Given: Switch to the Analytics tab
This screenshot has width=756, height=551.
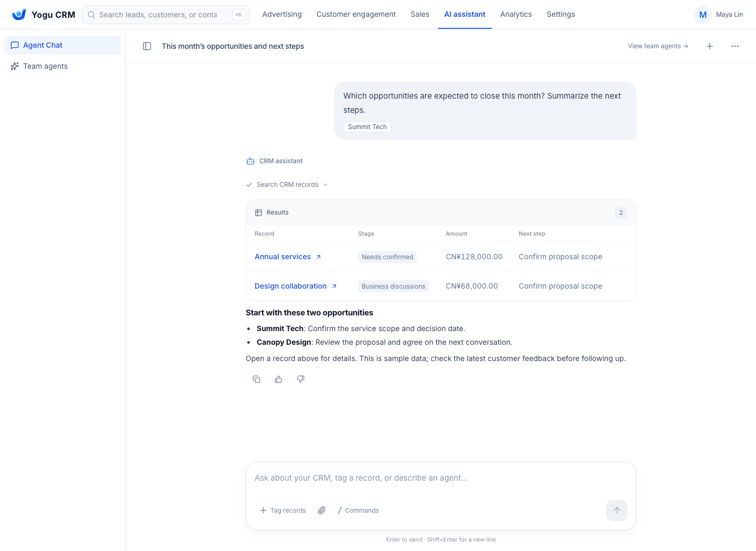Looking at the screenshot, I should [516, 14].
